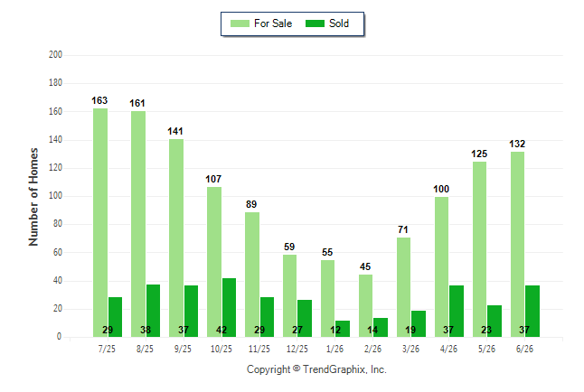Click the 8/25 Sold bar labeled 38
The height and width of the screenshot is (392, 584).
[153, 311]
